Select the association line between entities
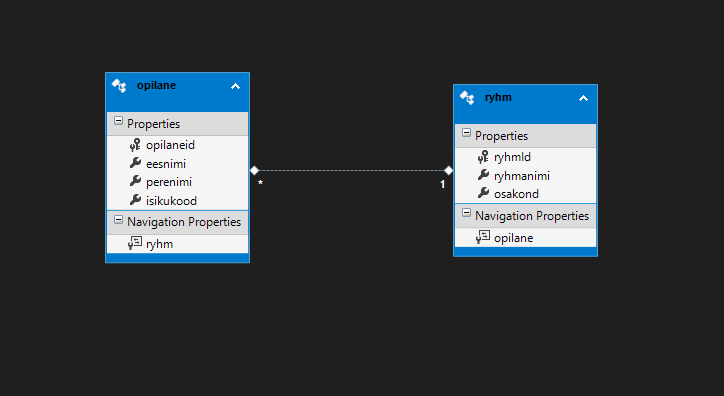Screen dimensions: 724x396 [351, 170]
